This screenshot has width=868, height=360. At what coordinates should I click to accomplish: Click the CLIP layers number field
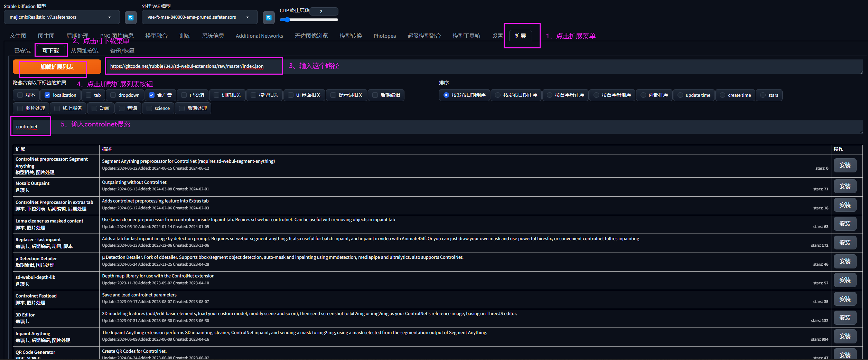tap(324, 11)
